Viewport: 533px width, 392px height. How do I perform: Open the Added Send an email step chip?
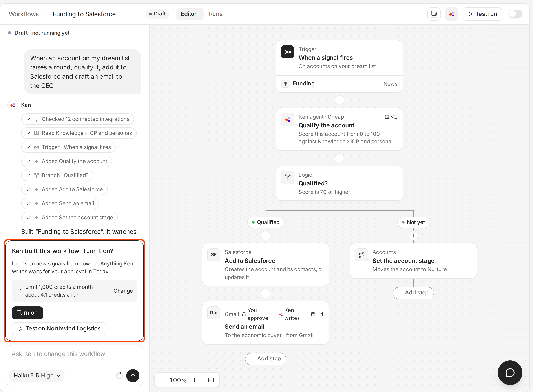coord(60,203)
